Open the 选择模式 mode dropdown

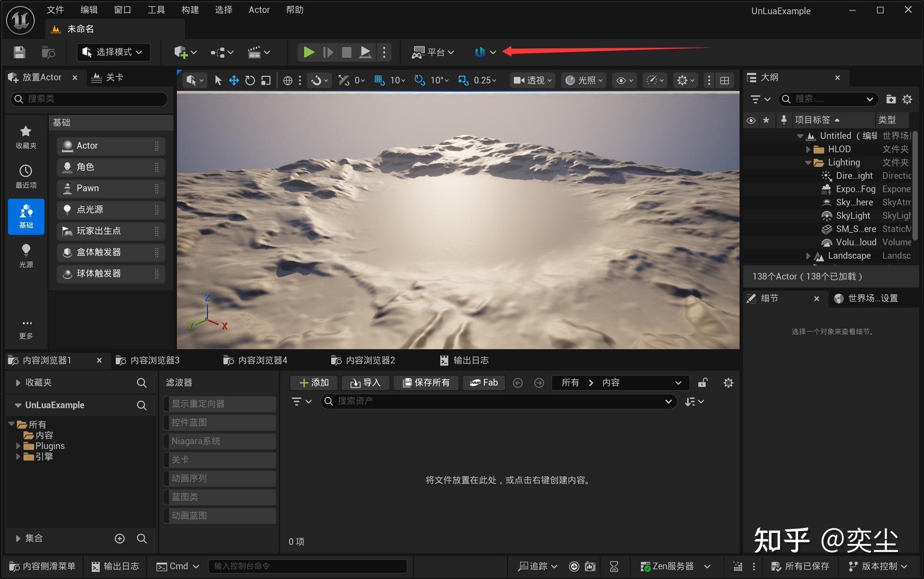(113, 52)
